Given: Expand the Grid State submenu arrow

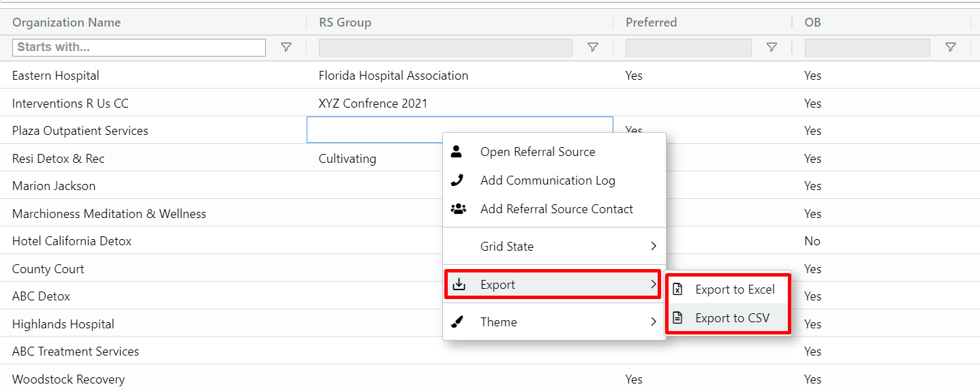Looking at the screenshot, I should [653, 247].
